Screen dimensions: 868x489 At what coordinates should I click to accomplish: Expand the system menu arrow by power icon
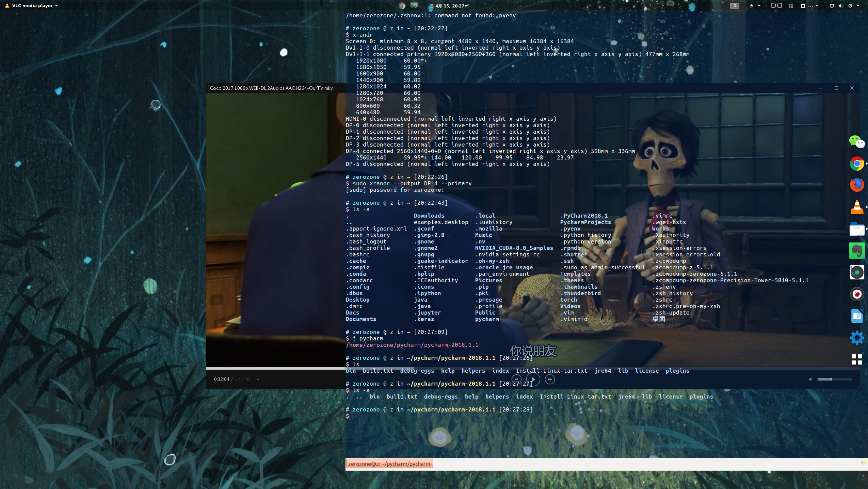(x=858, y=5)
